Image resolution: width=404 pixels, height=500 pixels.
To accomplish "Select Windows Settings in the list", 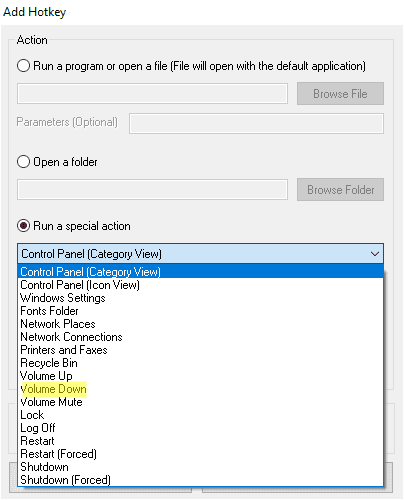I will click(200, 298).
